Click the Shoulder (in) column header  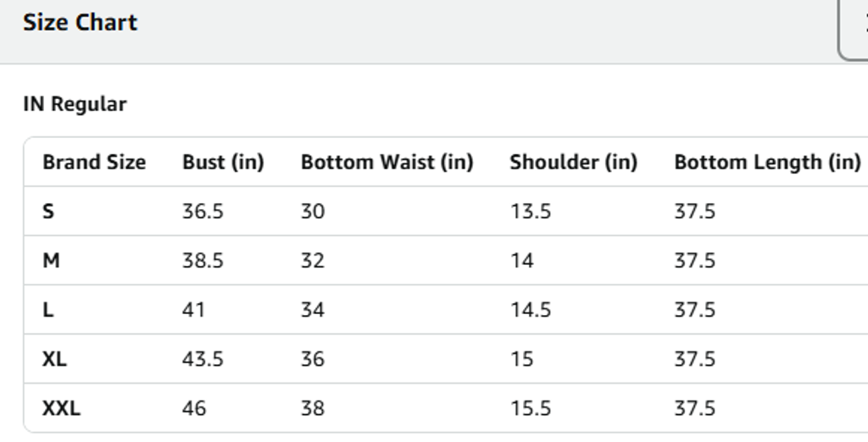tap(573, 162)
